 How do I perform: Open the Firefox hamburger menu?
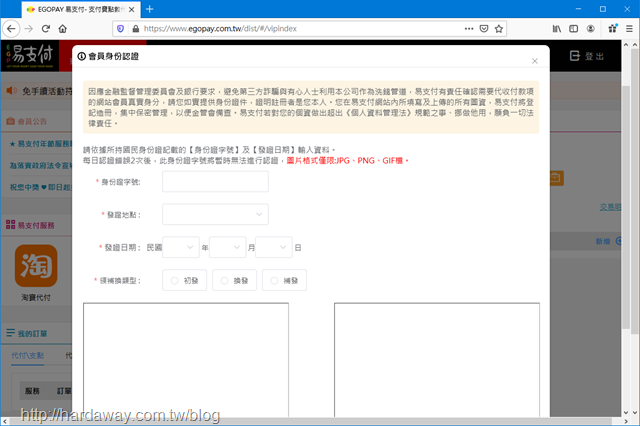coord(629,29)
